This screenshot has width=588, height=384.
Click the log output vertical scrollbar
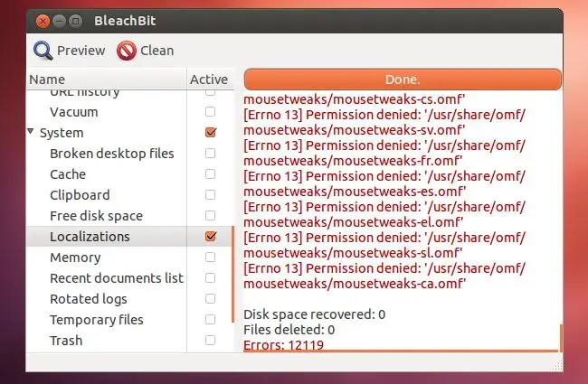562,337
